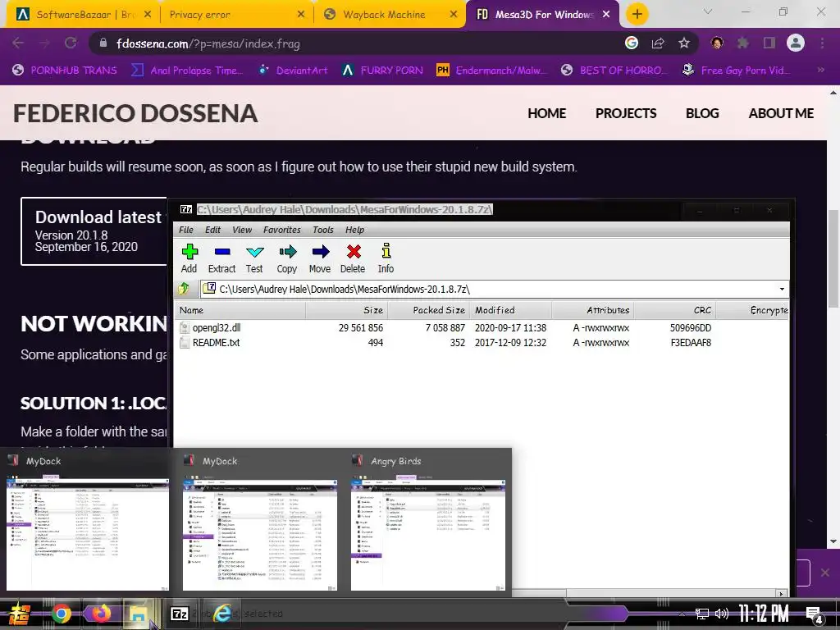Click the Extract toolbar button
840x630 pixels.
(x=221, y=258)
